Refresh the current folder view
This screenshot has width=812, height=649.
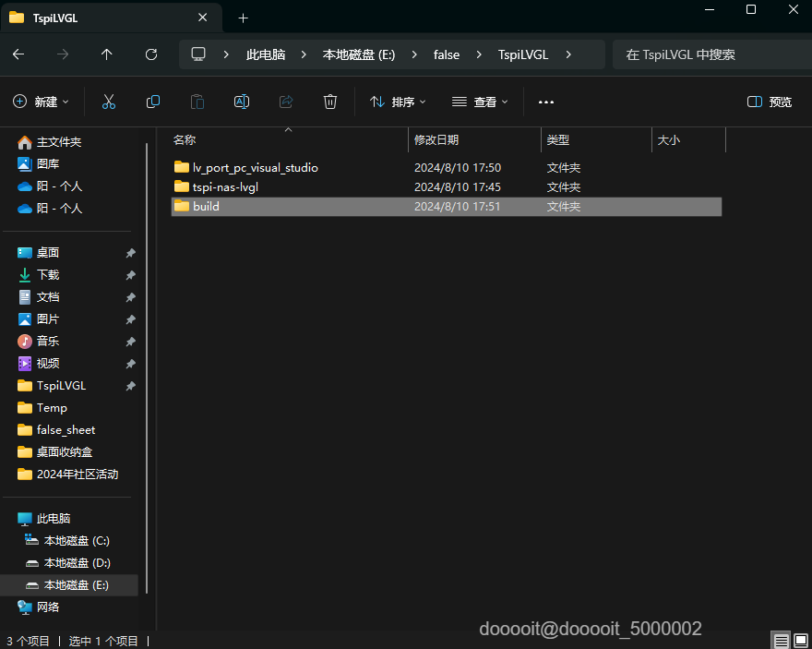[x=151, y=54]
